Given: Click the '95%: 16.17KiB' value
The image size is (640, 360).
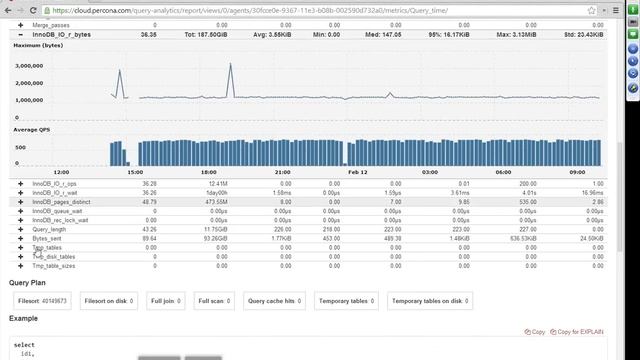Looking at the screenshot, I should [x=449, y=35].
